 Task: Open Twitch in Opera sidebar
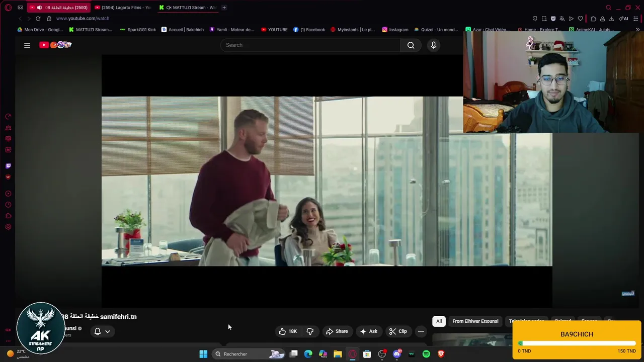tap(8, 166)
